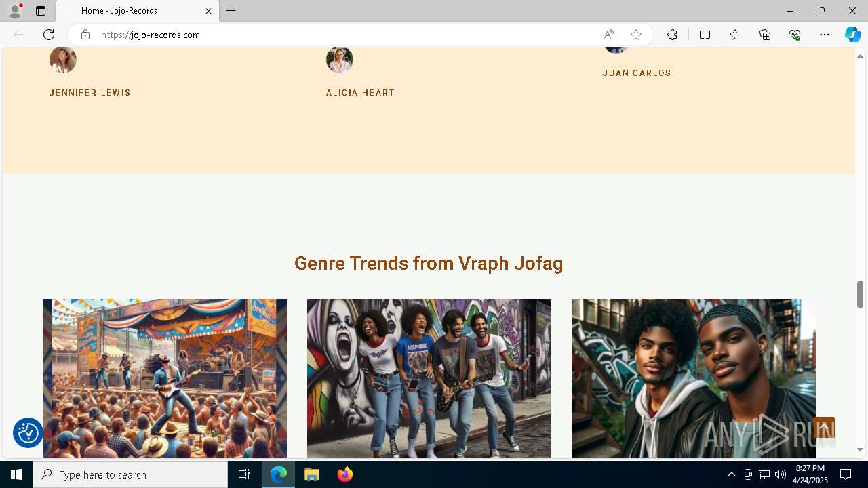Open File Explorer from taskbar

[x=312, y=474]
